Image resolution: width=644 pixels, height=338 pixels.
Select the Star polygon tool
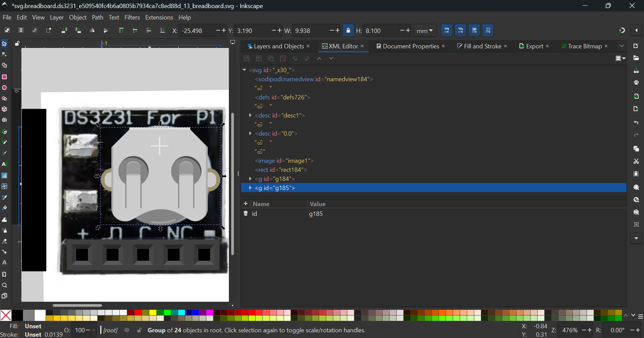(4, 99)
